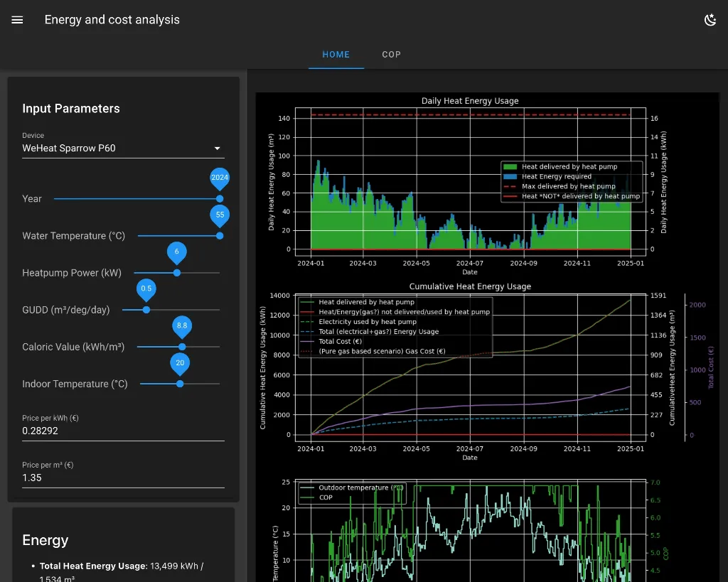Click the Heatpump Power slider thumb
Screen dimensions: 728x582
pyautogui.click(x=177, y=273)
